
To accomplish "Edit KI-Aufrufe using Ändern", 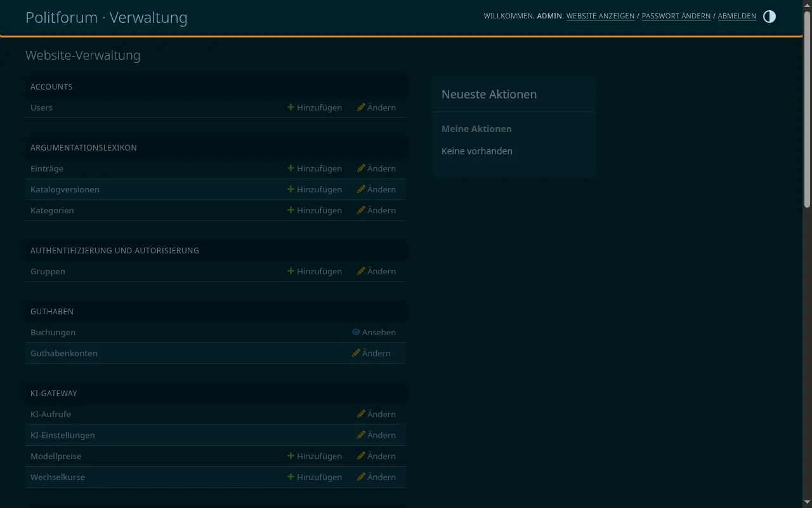I will coord(376,414).
